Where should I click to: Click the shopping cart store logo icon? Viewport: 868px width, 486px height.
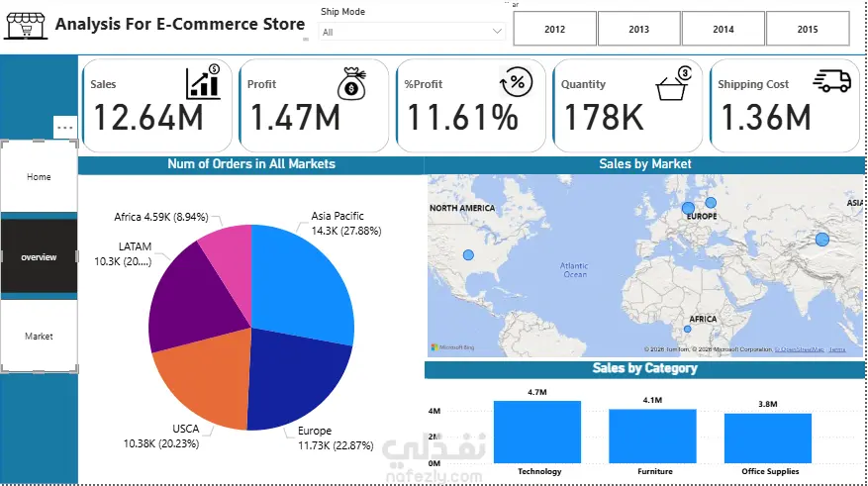point(26,26)
